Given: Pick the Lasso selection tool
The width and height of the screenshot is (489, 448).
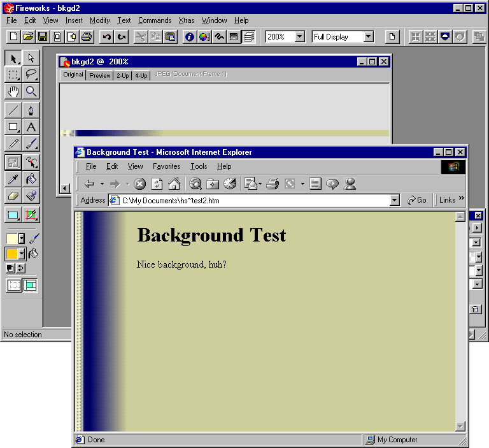Looking at the screenshot, I should [31, 75].
